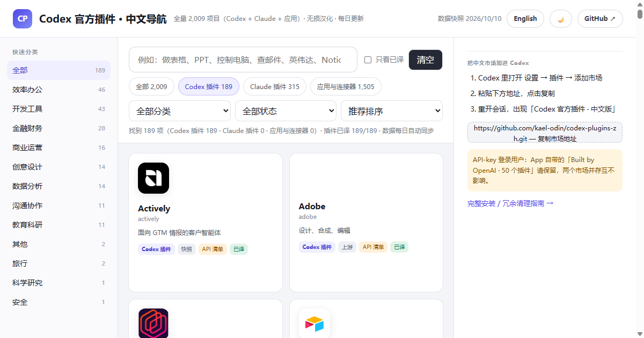
Task: Select 数据分析 category in sidebar
Action: 58,186
